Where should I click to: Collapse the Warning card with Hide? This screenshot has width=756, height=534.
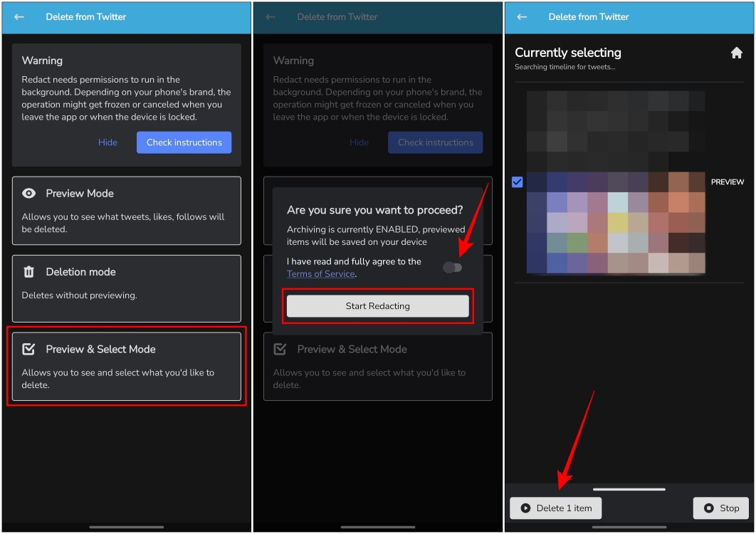(107, 142)
